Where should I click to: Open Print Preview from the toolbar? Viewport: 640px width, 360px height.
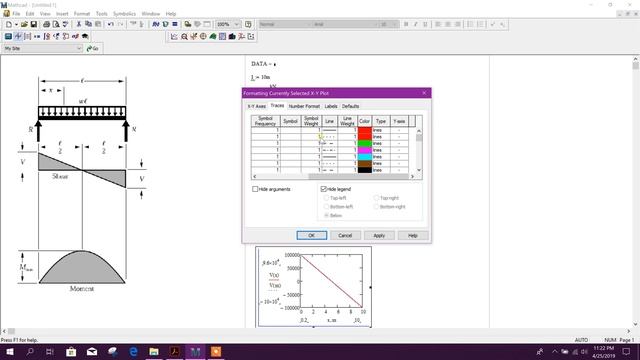56,24
